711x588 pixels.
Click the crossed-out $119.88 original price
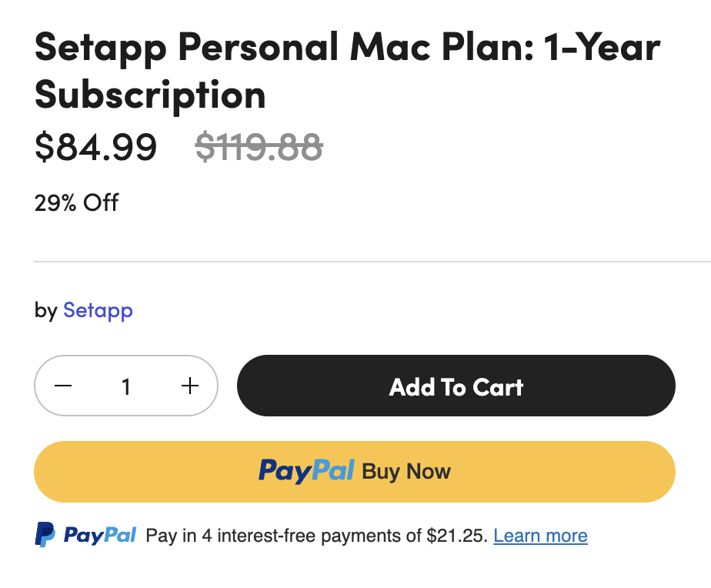(259, 147)
